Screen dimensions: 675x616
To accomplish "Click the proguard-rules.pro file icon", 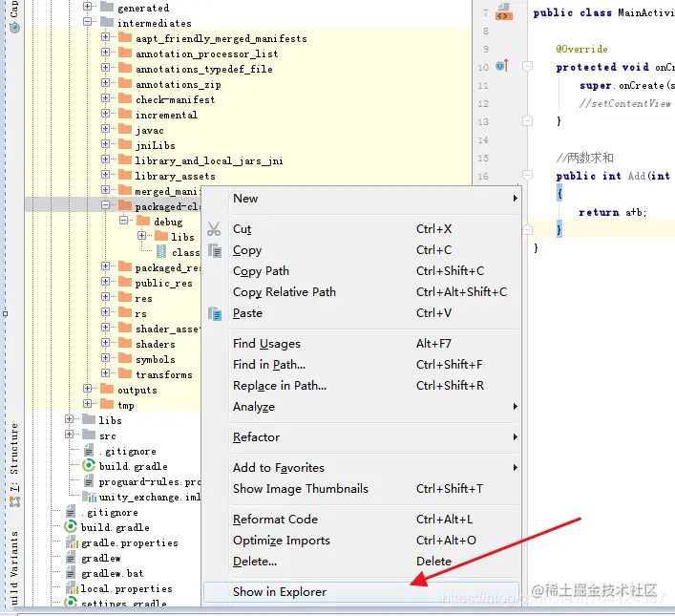I will pyautogui.click(x=89, y=480).
